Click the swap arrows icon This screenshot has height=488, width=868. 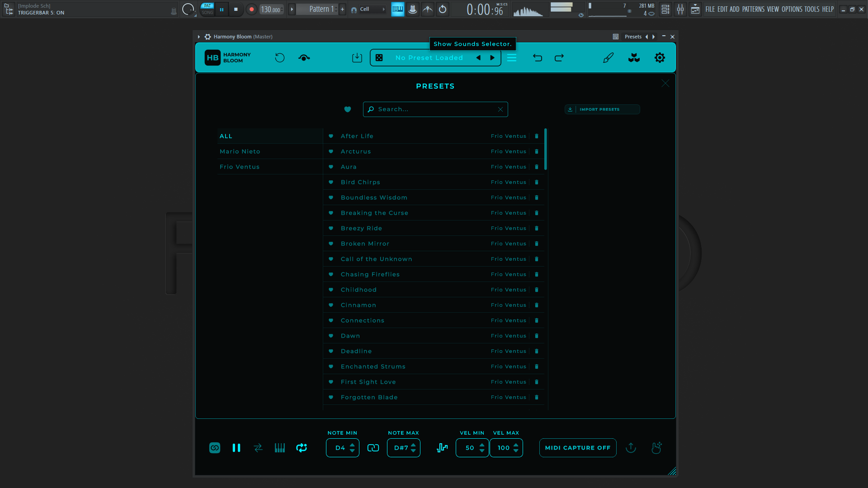click(x=258, y=448)
